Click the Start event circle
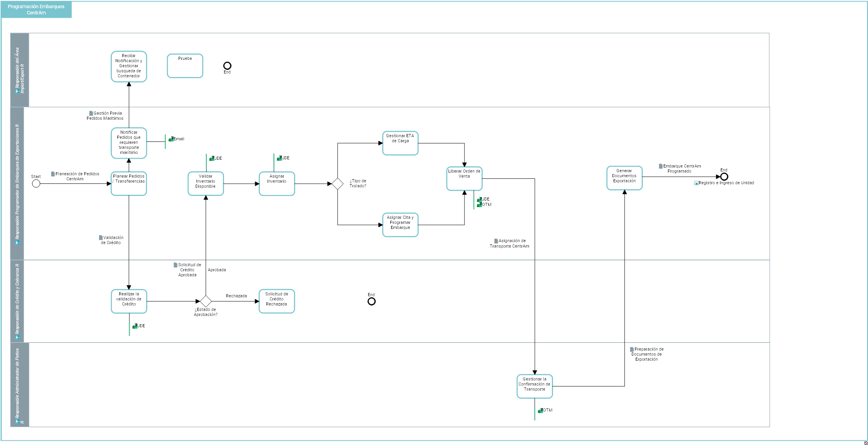868x445 pixels. point(36,183)
